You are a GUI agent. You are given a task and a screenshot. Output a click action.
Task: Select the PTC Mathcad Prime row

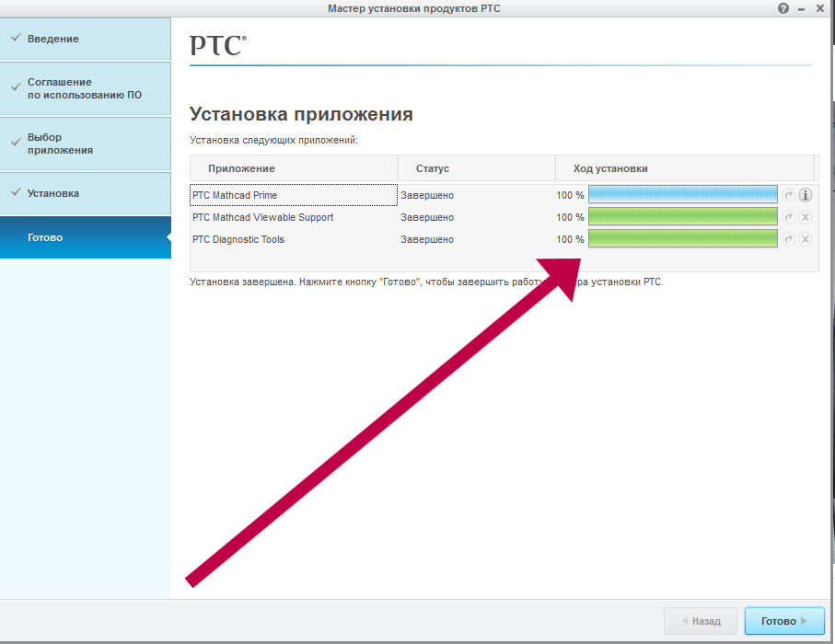[293, 195]
